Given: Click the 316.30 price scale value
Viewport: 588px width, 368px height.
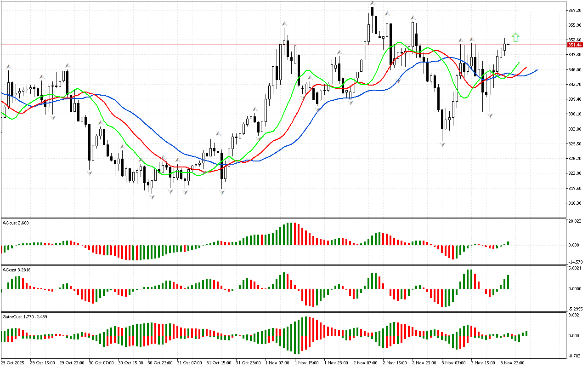Looking at the screenshot, I should click(575, 203).
